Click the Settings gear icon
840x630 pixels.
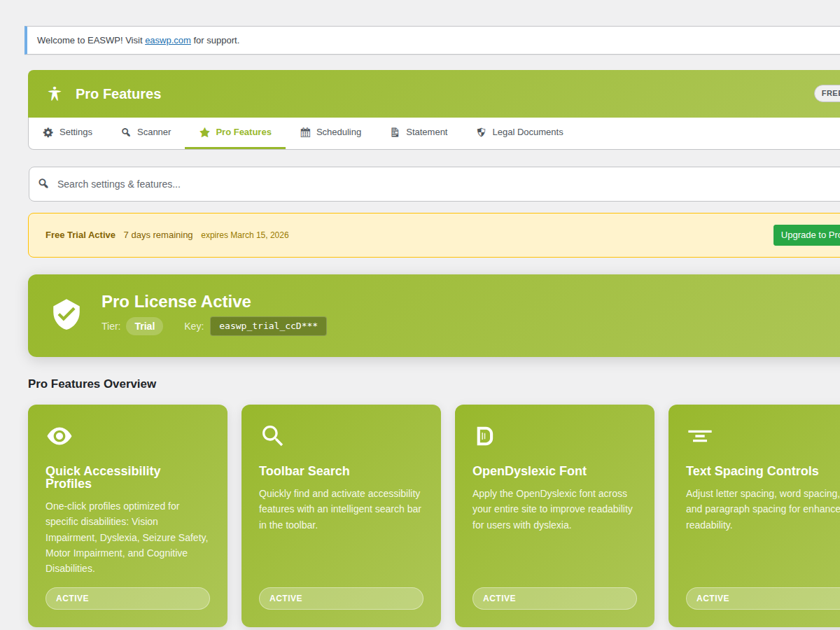pyautogui.click(x=48, y=132)
